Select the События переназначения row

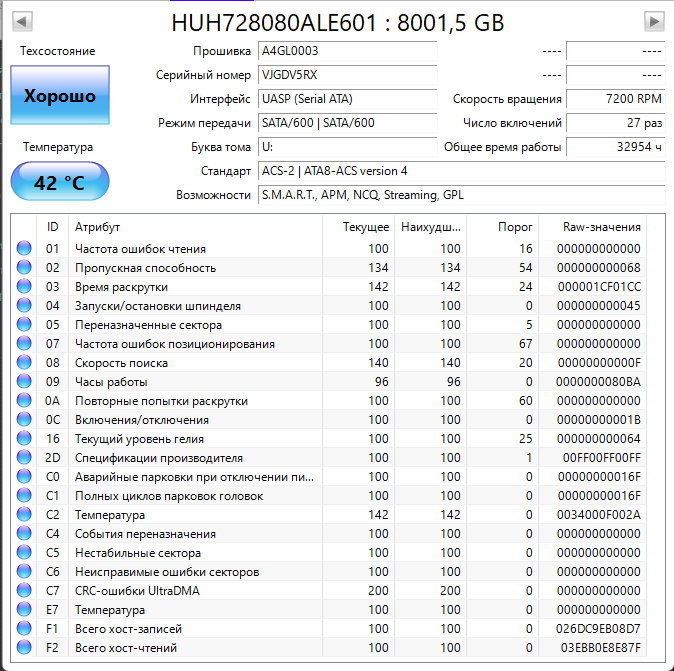[329, 533]
